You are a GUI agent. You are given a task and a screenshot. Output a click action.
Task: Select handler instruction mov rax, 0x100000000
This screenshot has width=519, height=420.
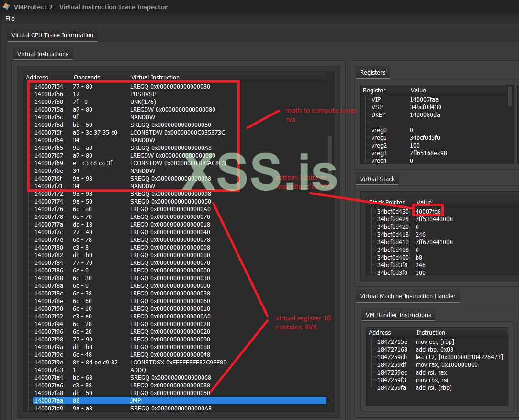(x=442, y=365)
